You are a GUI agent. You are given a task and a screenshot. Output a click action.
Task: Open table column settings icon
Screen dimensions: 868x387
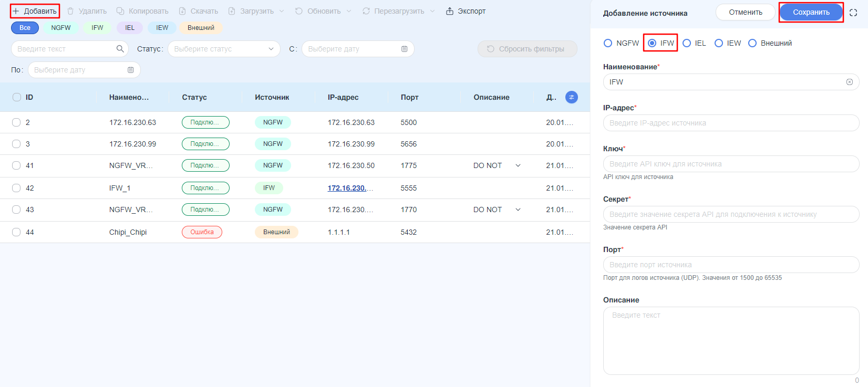click(572, 97)
